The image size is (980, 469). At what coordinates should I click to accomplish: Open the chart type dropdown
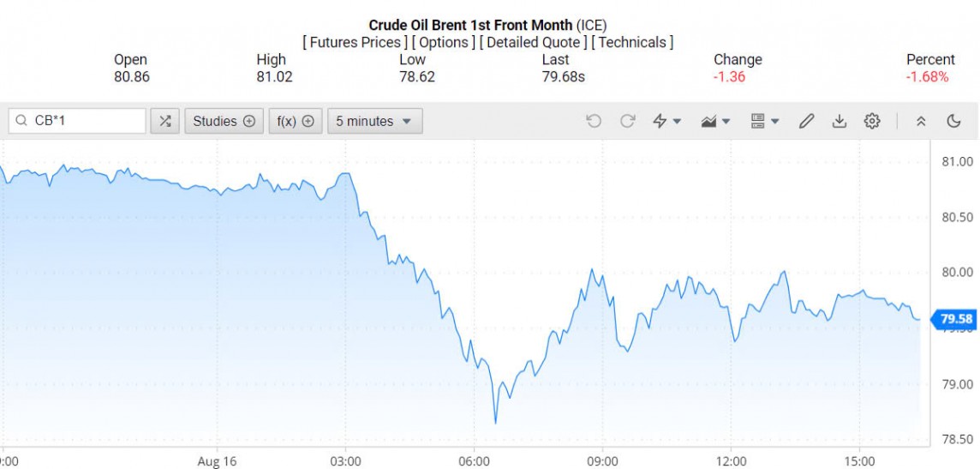[714, 121]
